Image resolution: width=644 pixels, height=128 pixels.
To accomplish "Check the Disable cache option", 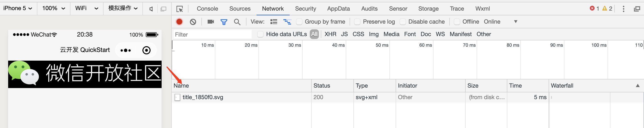I will (x=403, y=22).
